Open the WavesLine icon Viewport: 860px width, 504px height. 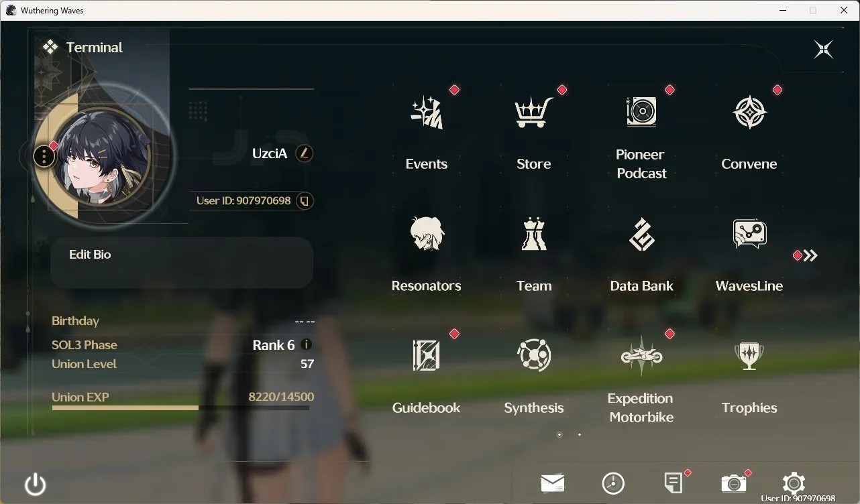[x=749, y=234]
